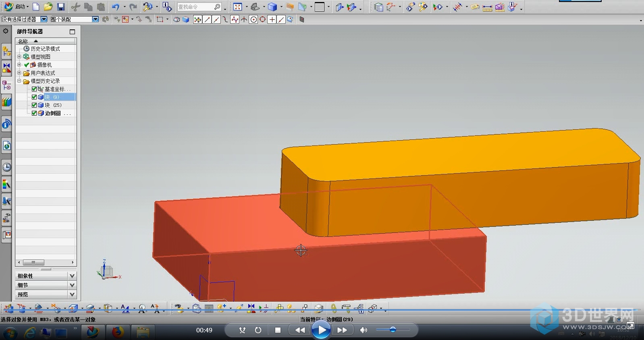The image size is (644, 340).
Task: Click the player volume slider
Action: click(393, 330)
